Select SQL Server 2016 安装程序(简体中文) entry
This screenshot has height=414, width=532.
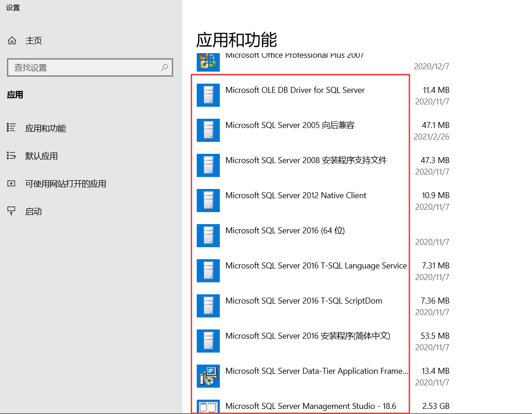point(308,336)
